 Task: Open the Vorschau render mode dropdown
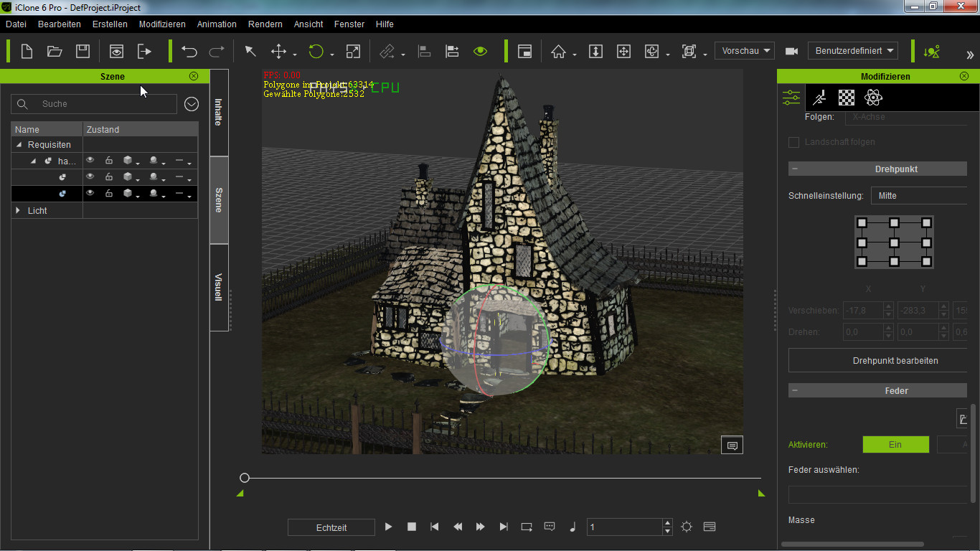tap(745, 51)
